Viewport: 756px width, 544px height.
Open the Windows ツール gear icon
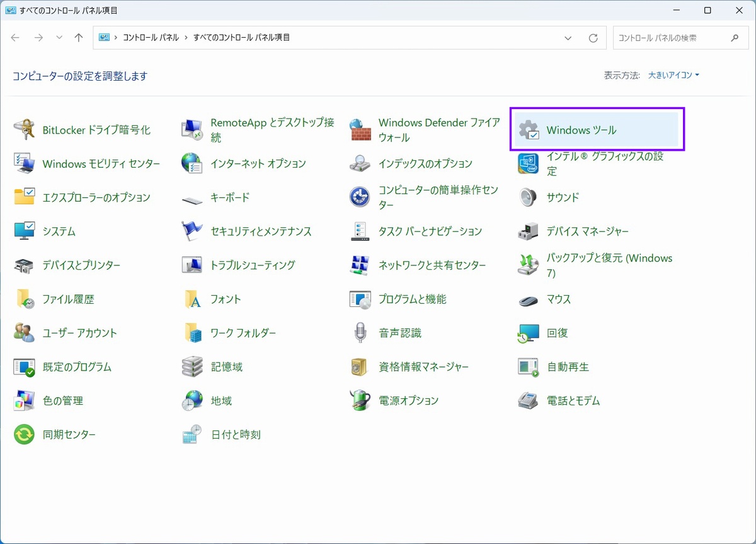point(529,130)
